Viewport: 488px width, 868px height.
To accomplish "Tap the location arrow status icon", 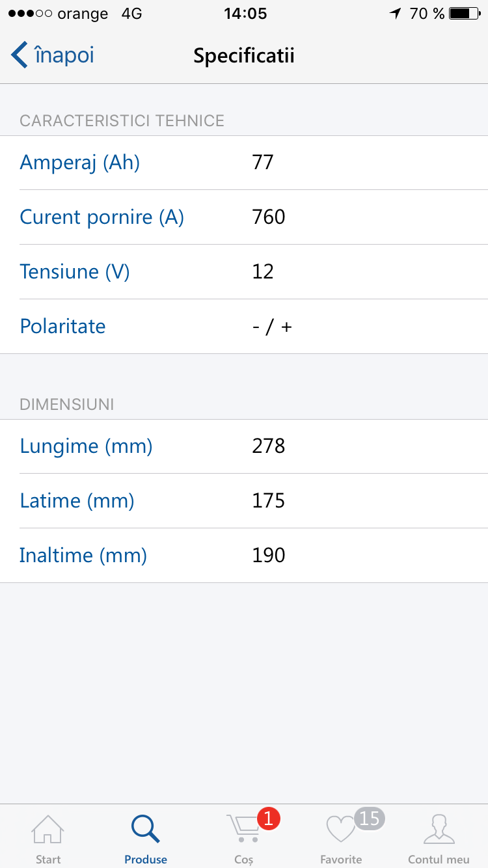I will coord(396,14).
